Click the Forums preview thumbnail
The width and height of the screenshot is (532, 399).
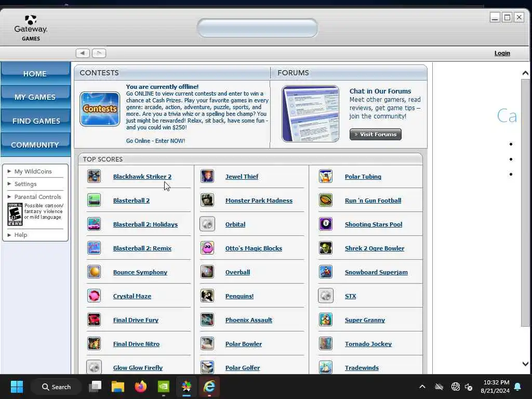[x=310, y=114]
